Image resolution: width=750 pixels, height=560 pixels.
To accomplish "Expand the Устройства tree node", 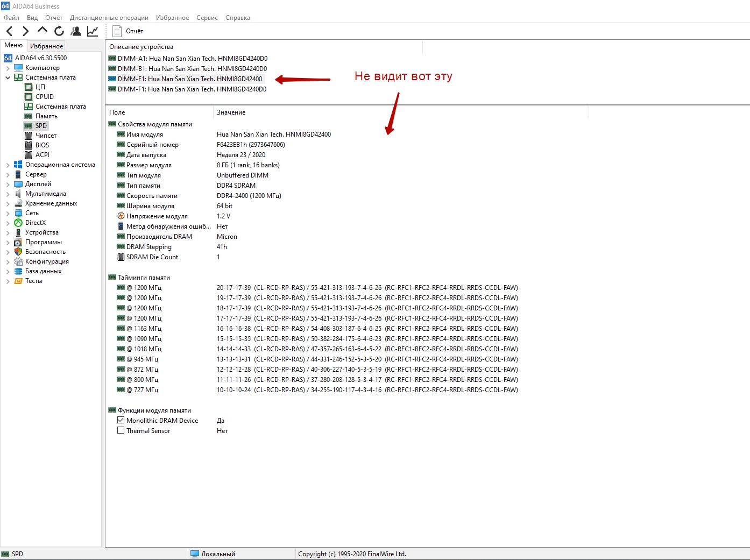I will pyautogui.click(x=8, y=232).
